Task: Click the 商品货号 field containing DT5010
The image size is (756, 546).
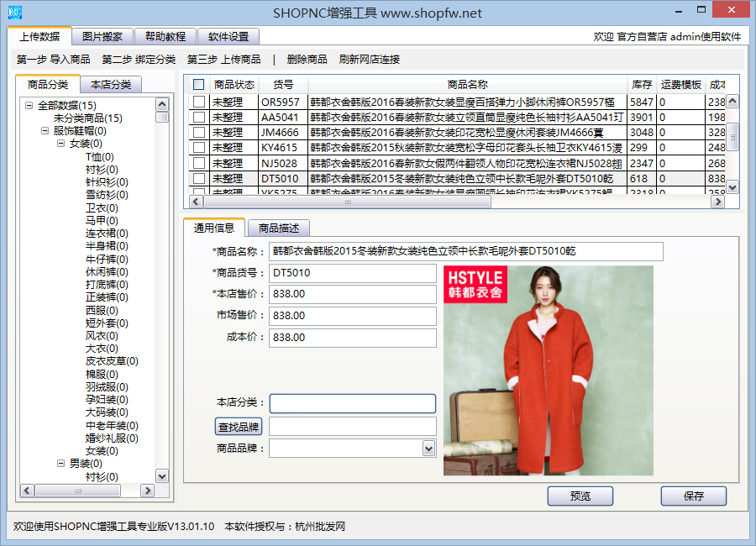Action: tap(353, 273)
